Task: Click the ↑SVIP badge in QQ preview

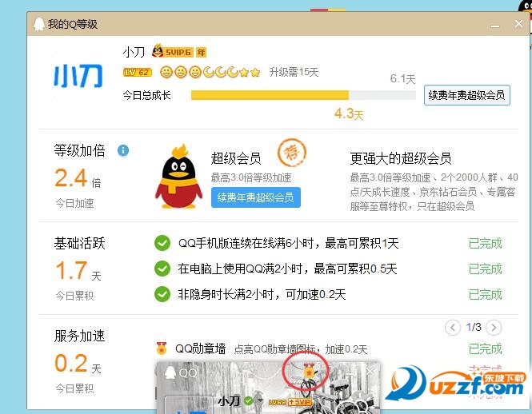Action: pyautogui.click(x=300, y=402)
